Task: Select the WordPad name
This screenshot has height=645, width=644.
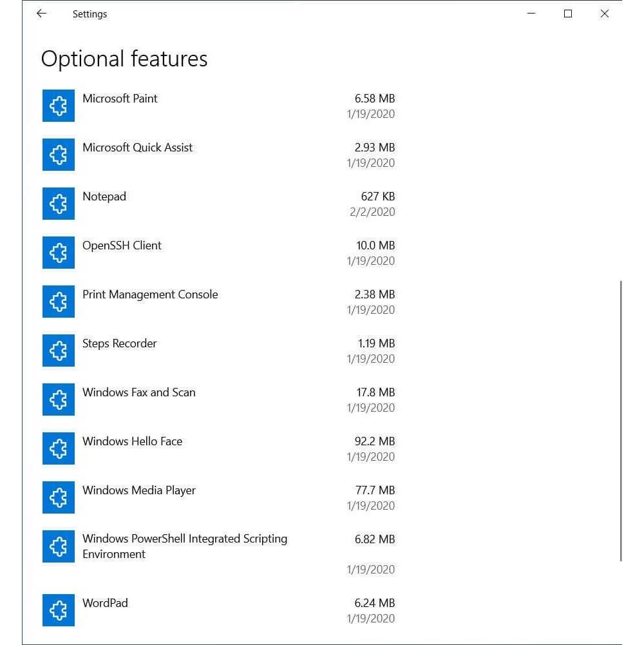Action: [105, 603]
